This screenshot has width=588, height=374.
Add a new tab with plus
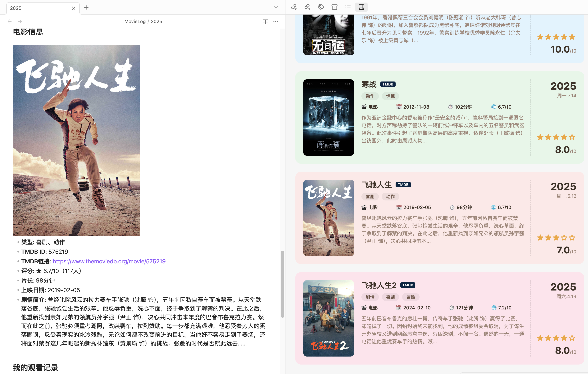pos(86,8)
